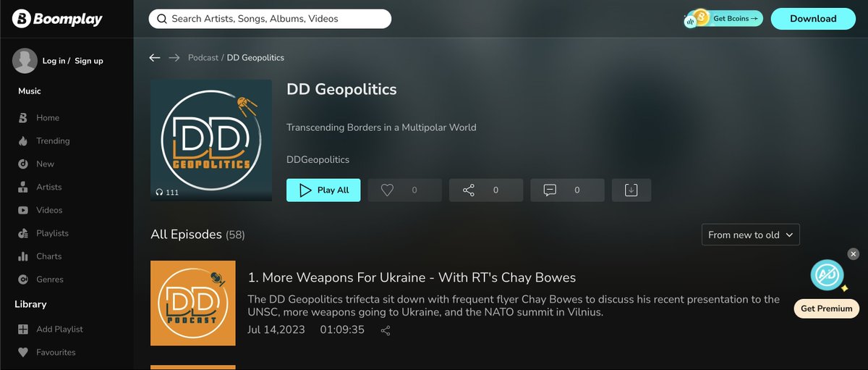This screenshot has width=868, height=370.
Task: Click the Transcending Borders tagline text
Action: 381,127
